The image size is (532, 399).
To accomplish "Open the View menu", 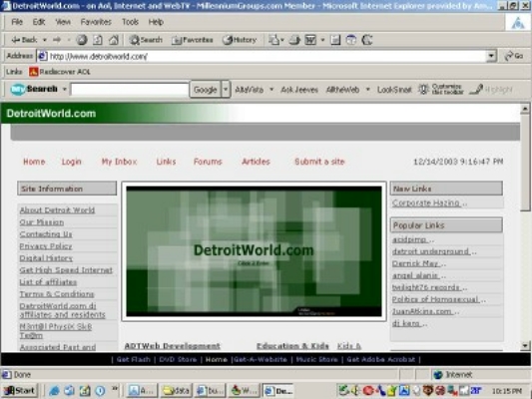I will point(63,22).
